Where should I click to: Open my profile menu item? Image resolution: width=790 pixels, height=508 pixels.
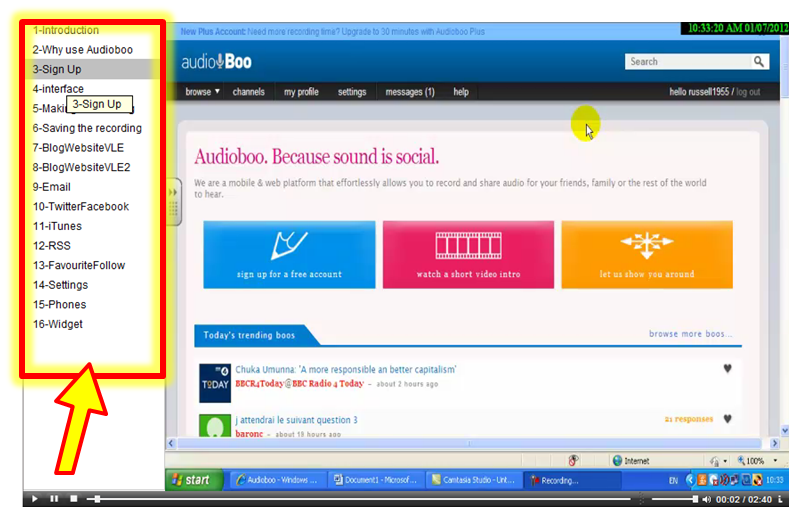tap(301, 92)
